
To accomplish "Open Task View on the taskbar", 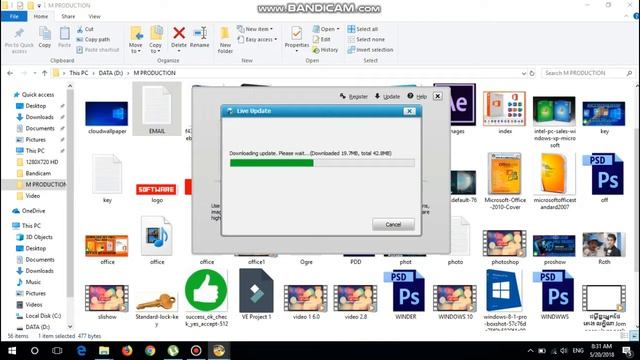I will 57,351.
